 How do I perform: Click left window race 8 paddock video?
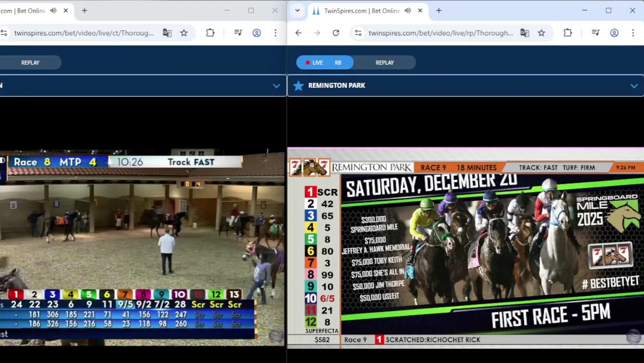pos(143,248)
